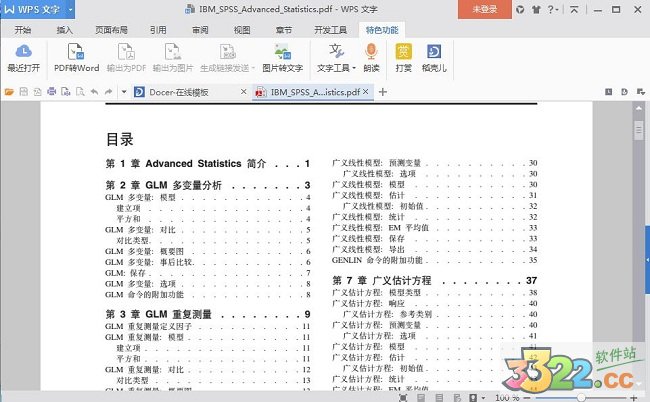The height and width of the screenshot is (402, 650).
Task: Click the 未登录 login button
Action: (485, 9)
